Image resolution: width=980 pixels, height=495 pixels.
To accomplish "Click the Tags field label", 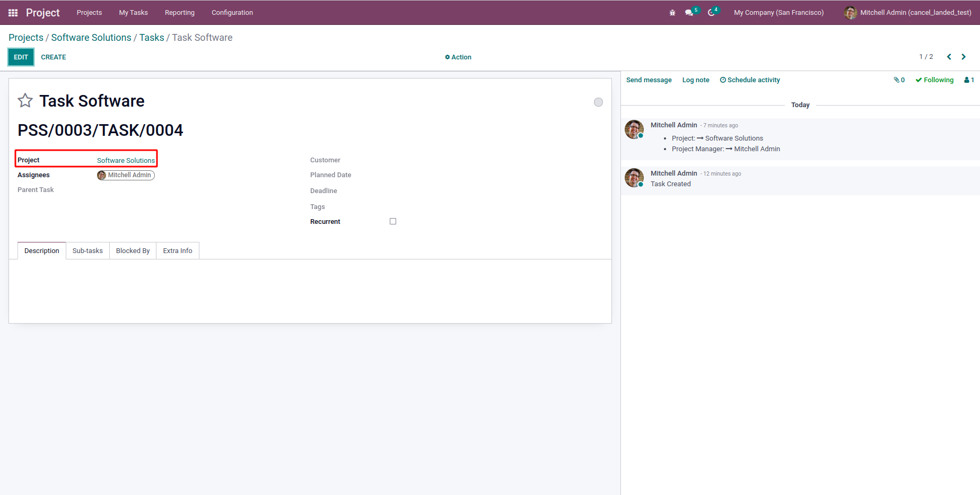I will [x=318, y=207].
